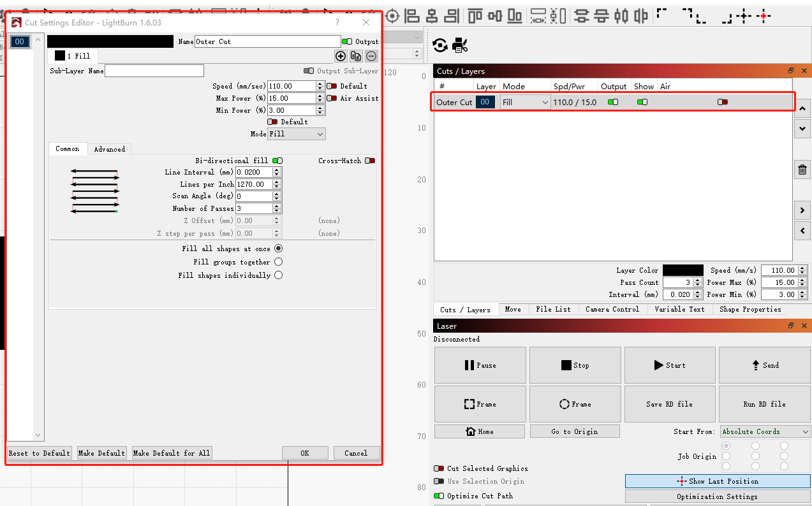Screen dimensions: 812x506
Task: Click the red crosshair Move Laser to Selection icon
Action: tap(764, 16)
